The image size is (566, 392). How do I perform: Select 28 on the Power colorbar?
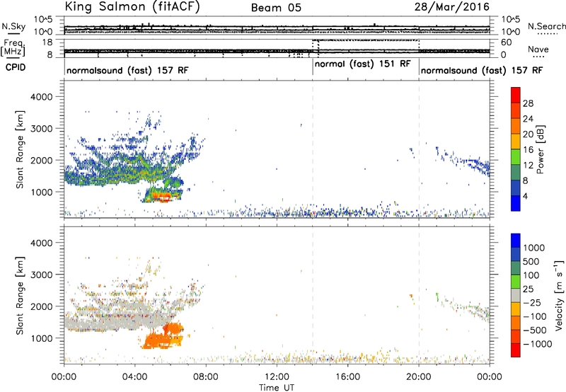point(528,103)
